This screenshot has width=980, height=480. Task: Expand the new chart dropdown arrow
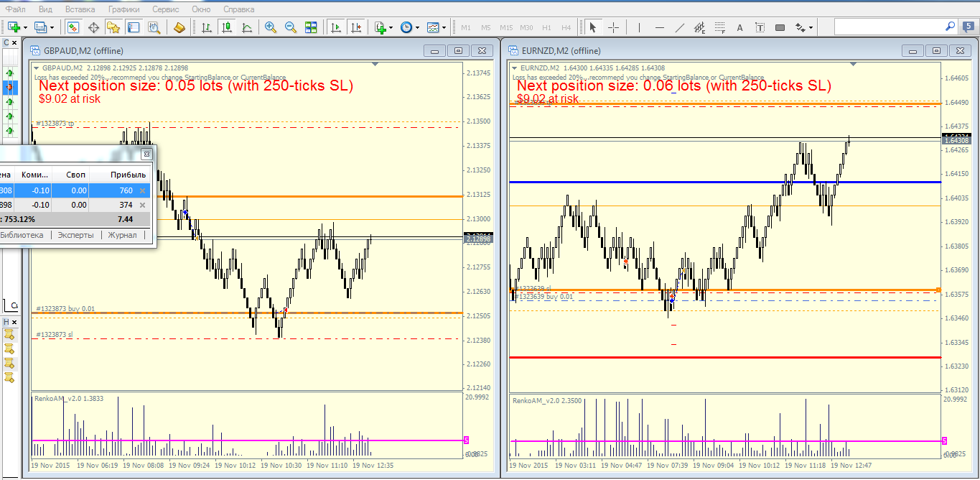pos(26,28)
